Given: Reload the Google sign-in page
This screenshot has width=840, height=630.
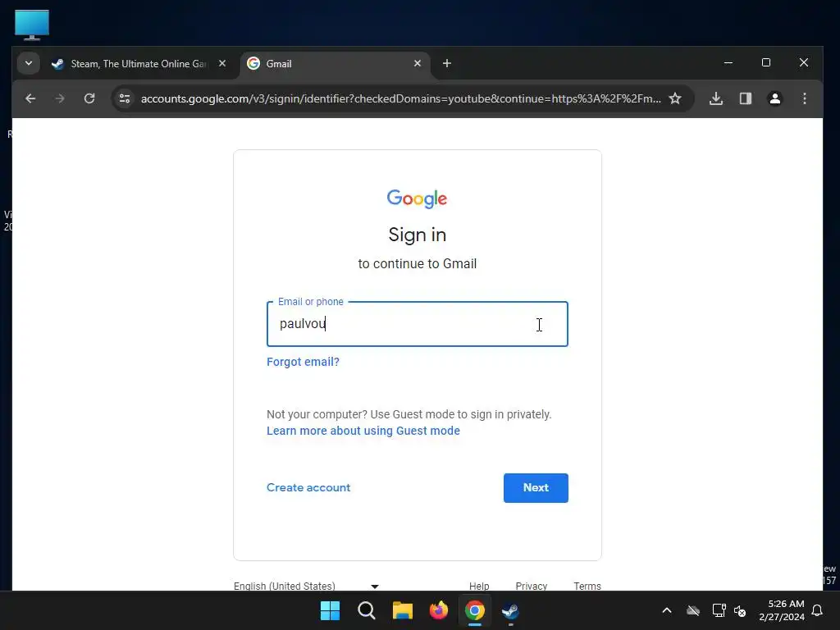Looking at the screenshot, I should [x=89, y=98].
